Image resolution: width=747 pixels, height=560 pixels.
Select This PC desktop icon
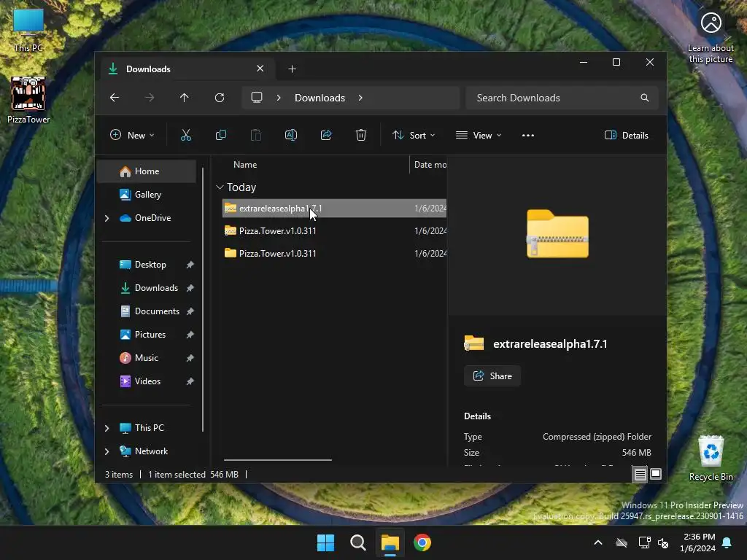pyautogui.click(x=28, y=30)
